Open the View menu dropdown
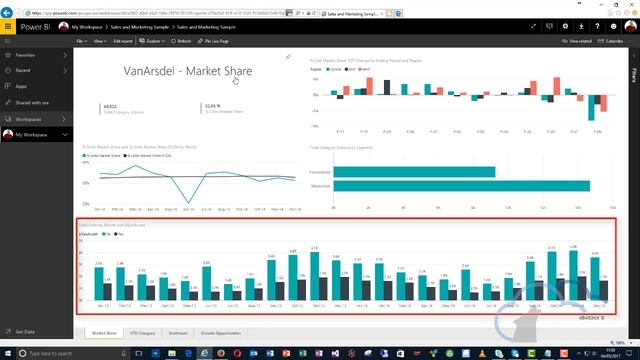 click(100, 41)
